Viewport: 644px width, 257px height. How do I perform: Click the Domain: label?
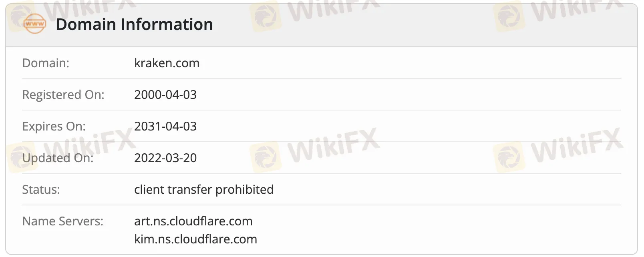pos(46,63)
